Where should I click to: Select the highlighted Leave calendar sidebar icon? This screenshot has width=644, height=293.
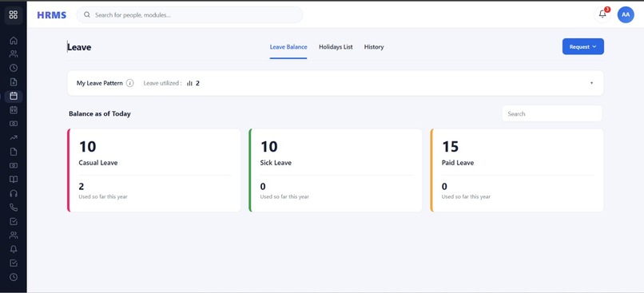14,96
